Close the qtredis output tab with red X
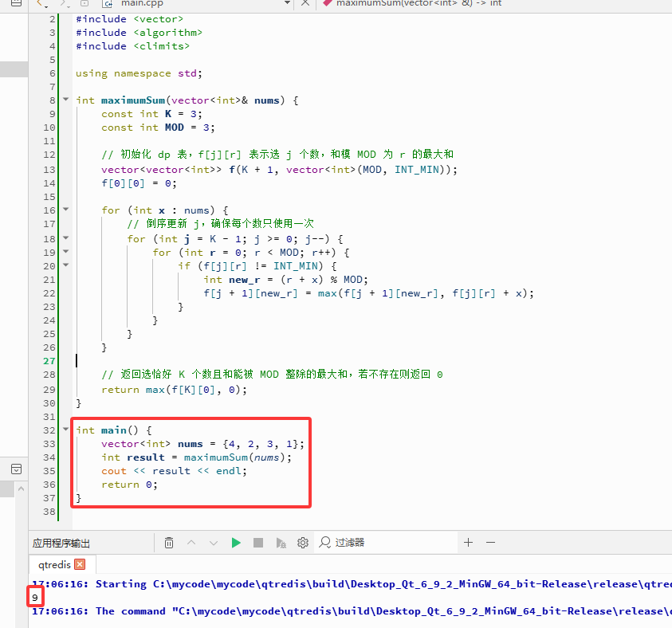672x628 pixels. point(80,564)
